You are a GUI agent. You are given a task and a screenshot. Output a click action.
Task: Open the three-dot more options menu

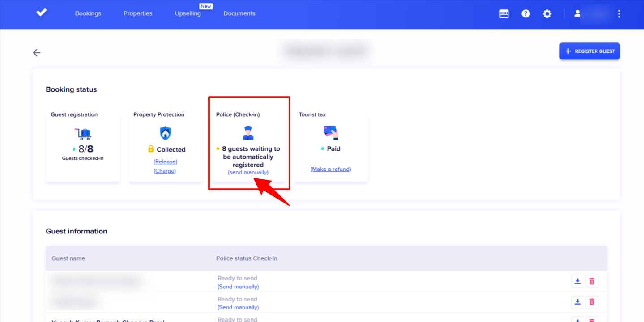tap(619, 14)
